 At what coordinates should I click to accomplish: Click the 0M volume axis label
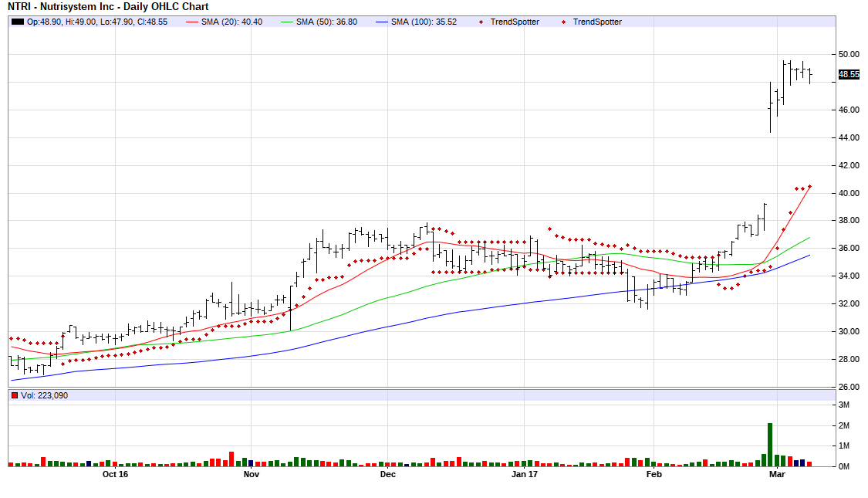[x=843, y=466]
